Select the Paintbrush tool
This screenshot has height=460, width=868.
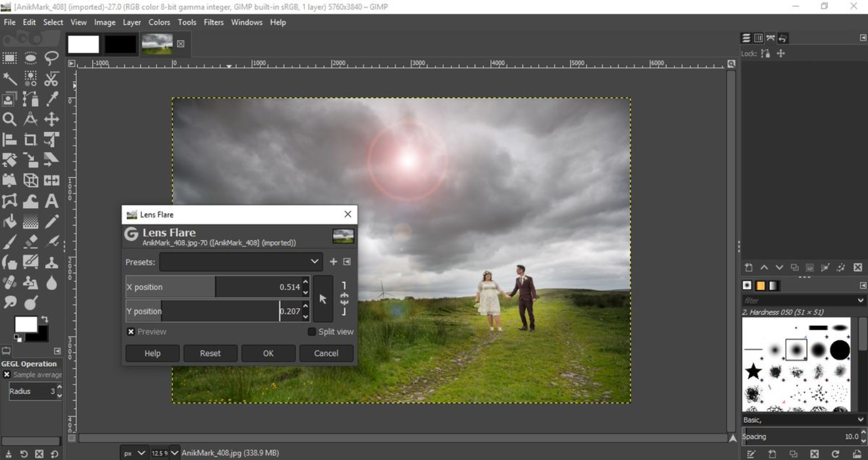click(10, 242)
